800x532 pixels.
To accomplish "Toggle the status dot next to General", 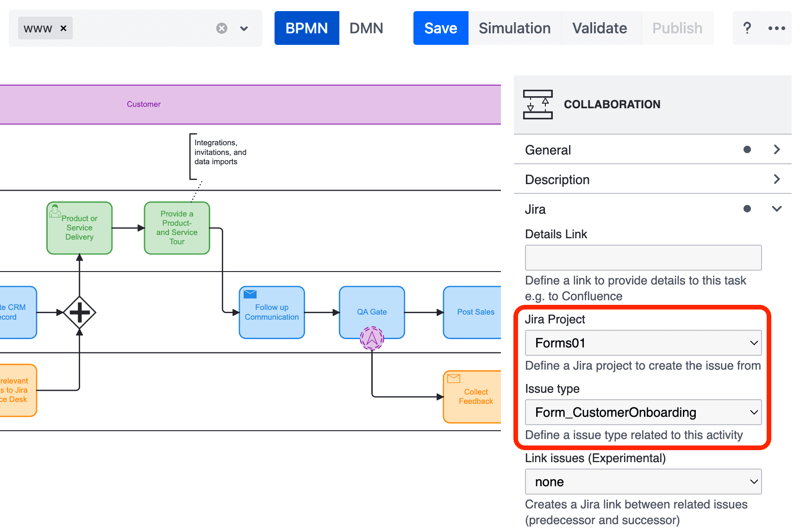I will coord(747,149).
